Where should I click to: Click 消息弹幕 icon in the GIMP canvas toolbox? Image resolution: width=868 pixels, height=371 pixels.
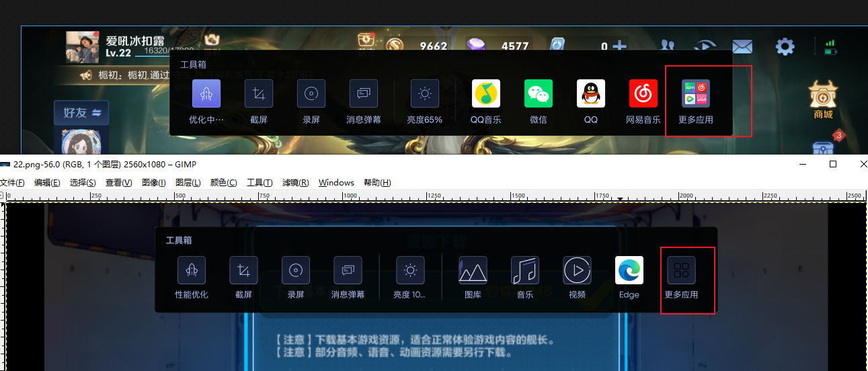(x=348, y=270)
